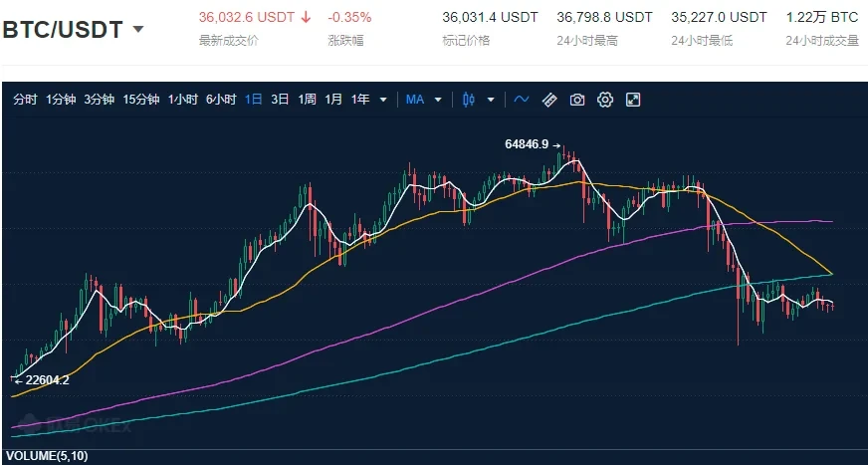Click the 64846.9 high price marker
Viewport: 868px width, 465px height.
tap(527, 144)
